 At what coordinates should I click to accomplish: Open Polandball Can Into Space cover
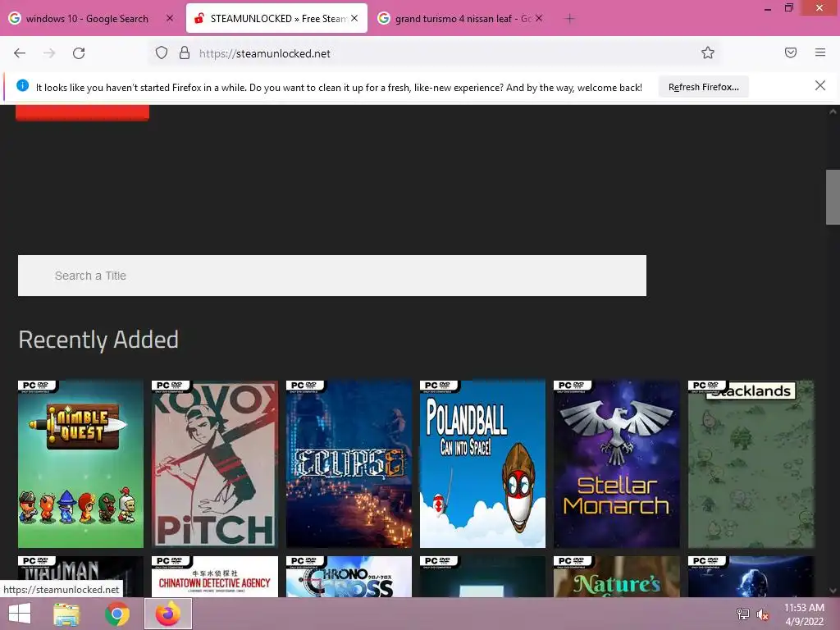[482, 464]
